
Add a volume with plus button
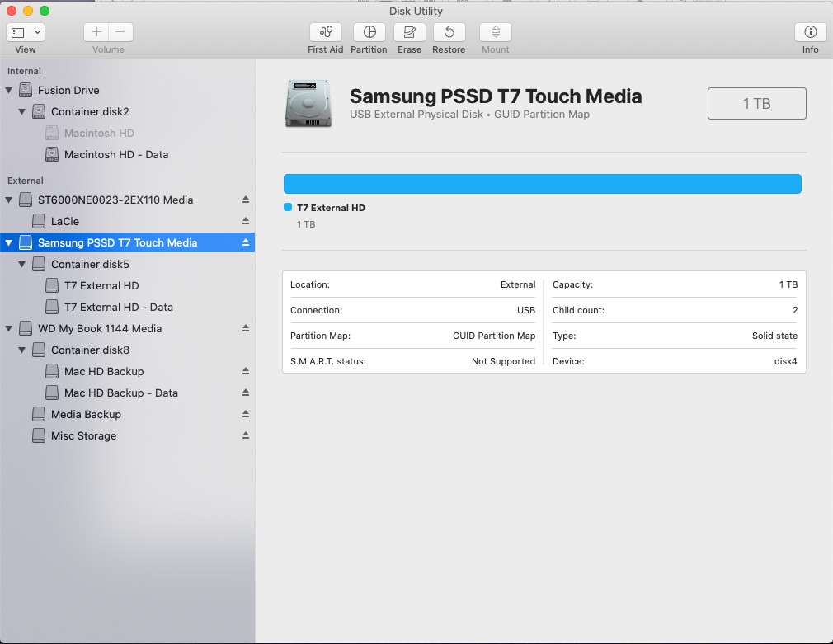96,32
